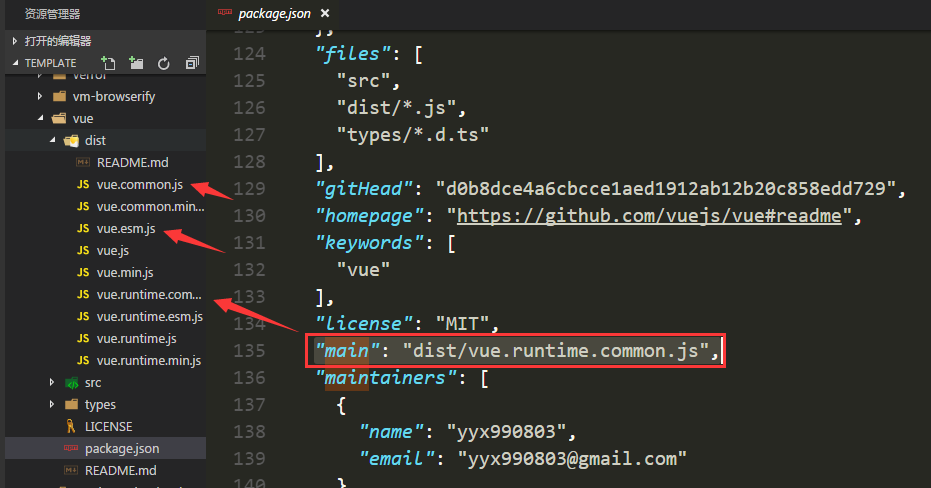The width and height of the screenshot is (931, 488).
Task: Click the "MIT" license value
Action: pyautogui.click(x=463, y=324)
